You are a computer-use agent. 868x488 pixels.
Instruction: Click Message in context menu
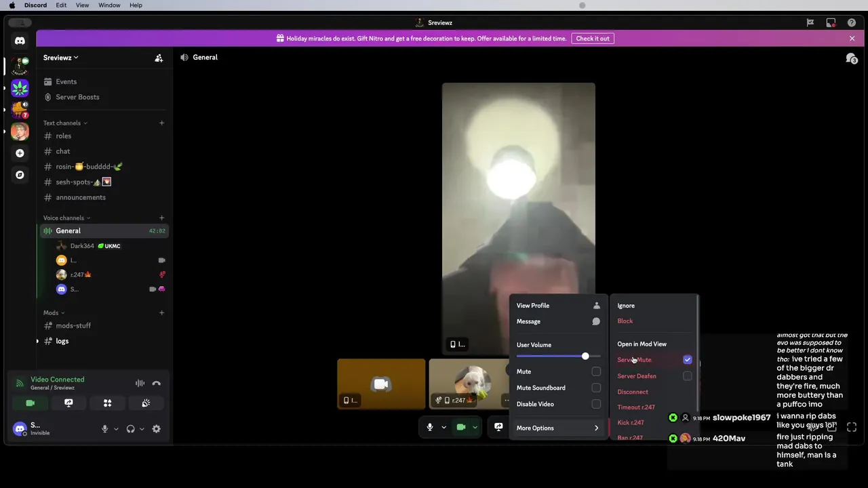(559, 321)
